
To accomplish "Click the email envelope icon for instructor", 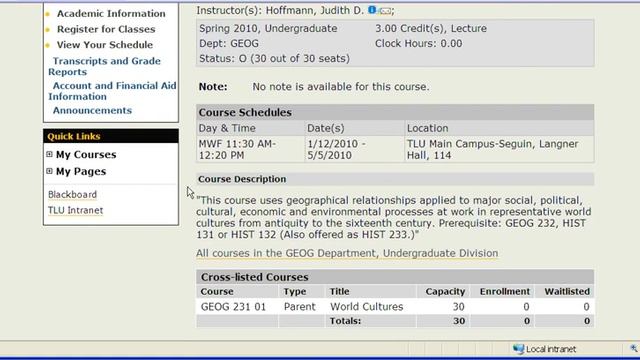I will pyautogui.click(x=384, y=11).
